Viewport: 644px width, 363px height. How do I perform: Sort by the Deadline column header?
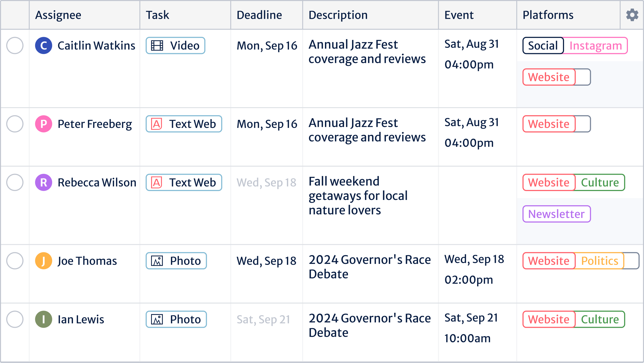[x=259, y=15]
